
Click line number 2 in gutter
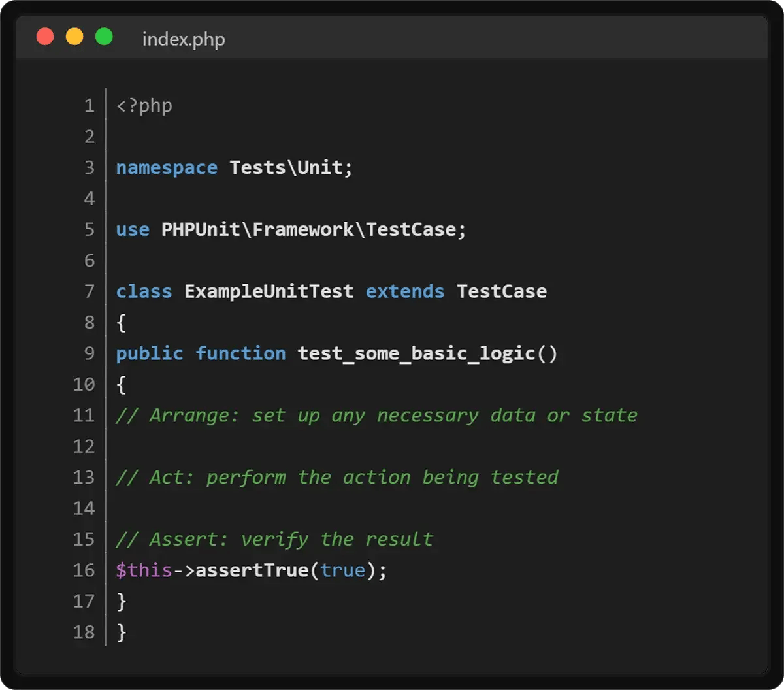[90, 137]
